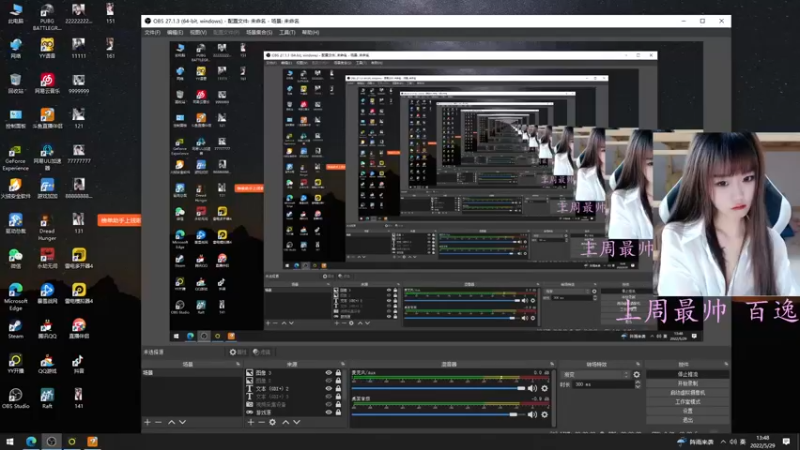
Task: Open the Windows Start button
Action: (10, 442)
